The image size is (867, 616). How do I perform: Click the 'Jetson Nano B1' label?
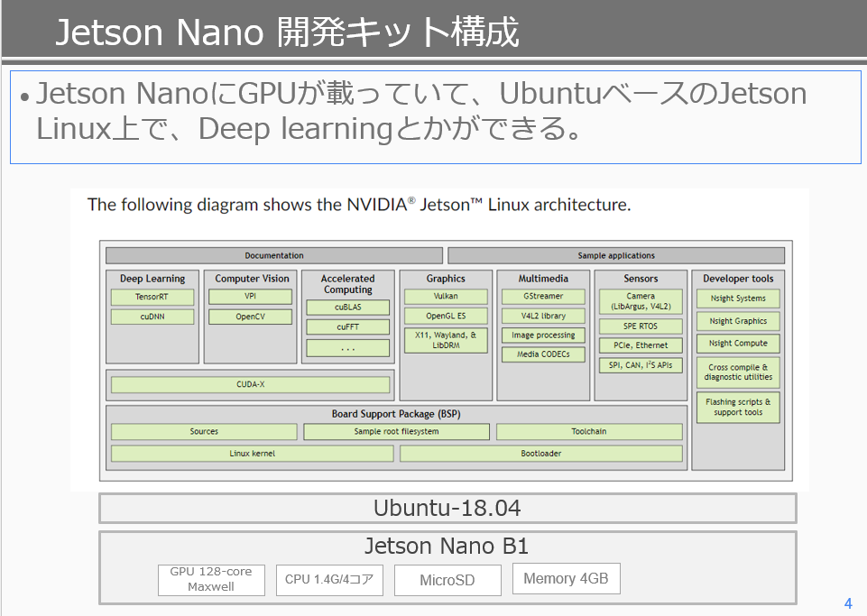click(447, 546)
